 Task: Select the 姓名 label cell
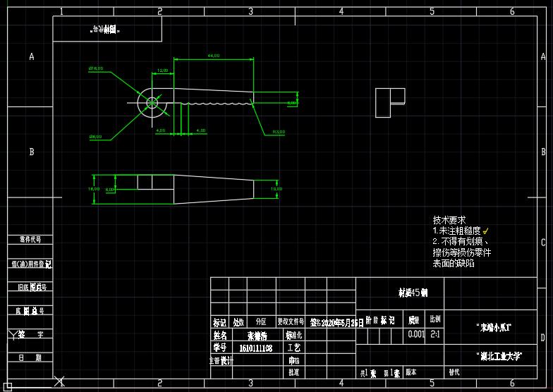coord(220,335)
